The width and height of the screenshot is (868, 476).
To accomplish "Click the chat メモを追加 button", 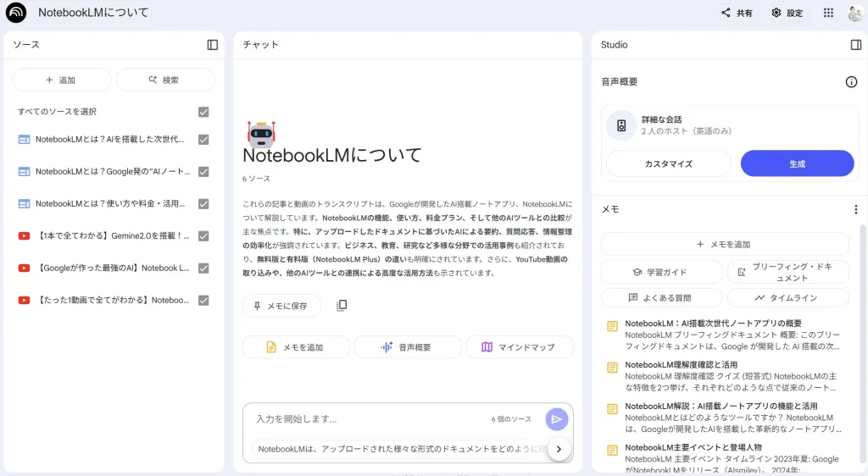I will pyautogui.click(x=296, y=347).
